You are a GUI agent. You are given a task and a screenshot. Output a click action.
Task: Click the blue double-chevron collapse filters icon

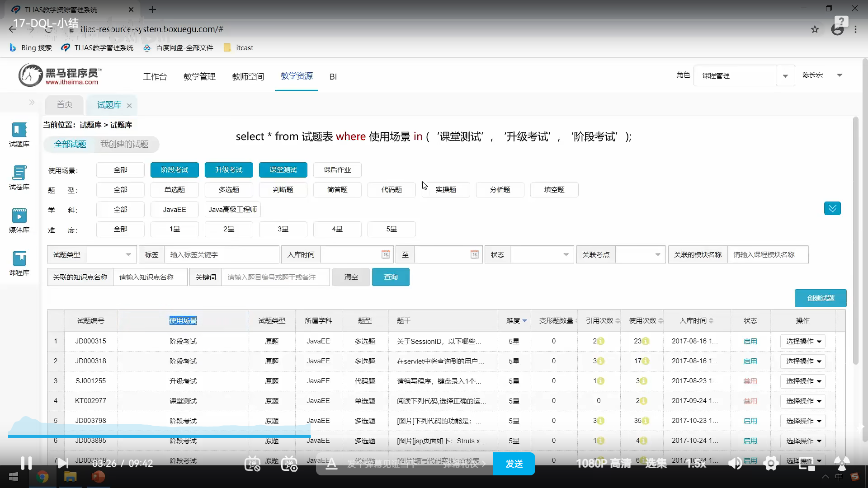pos(832,208)
